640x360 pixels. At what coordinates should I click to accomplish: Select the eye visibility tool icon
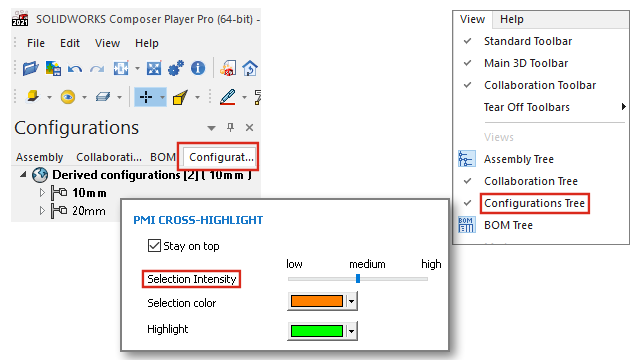coord(68,97)
